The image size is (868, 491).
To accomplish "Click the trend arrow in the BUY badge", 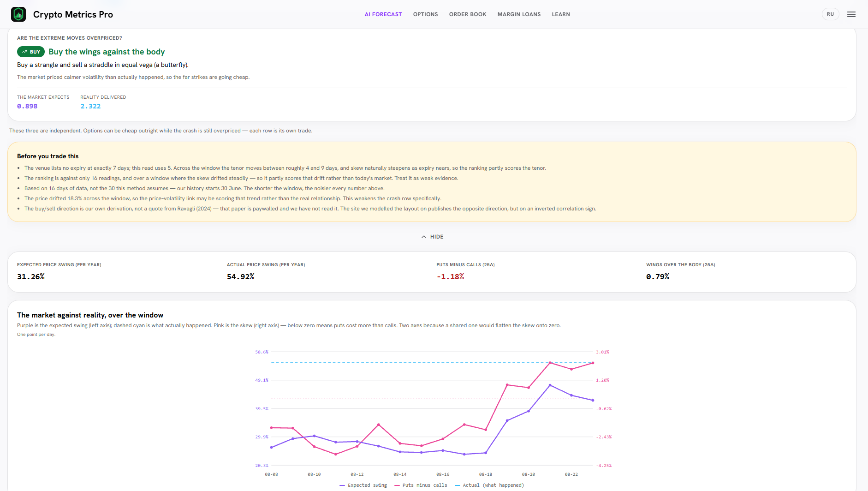I will [24, 52].
